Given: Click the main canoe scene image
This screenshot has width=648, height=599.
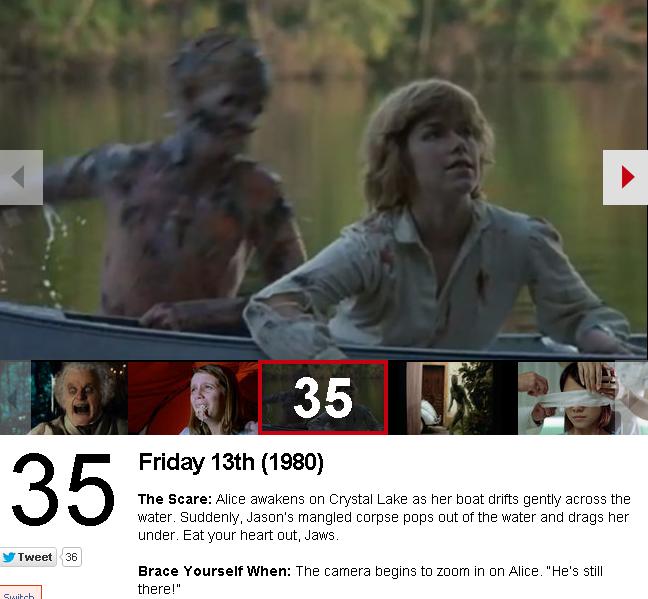Looking at the screenshot, I should 324,180.
